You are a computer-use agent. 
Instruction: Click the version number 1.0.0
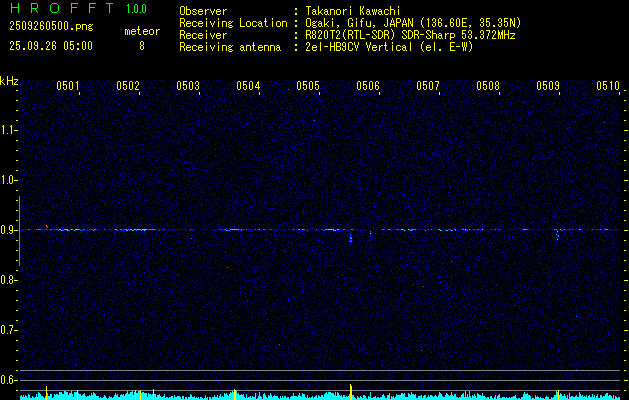click(x=136, y=9)
